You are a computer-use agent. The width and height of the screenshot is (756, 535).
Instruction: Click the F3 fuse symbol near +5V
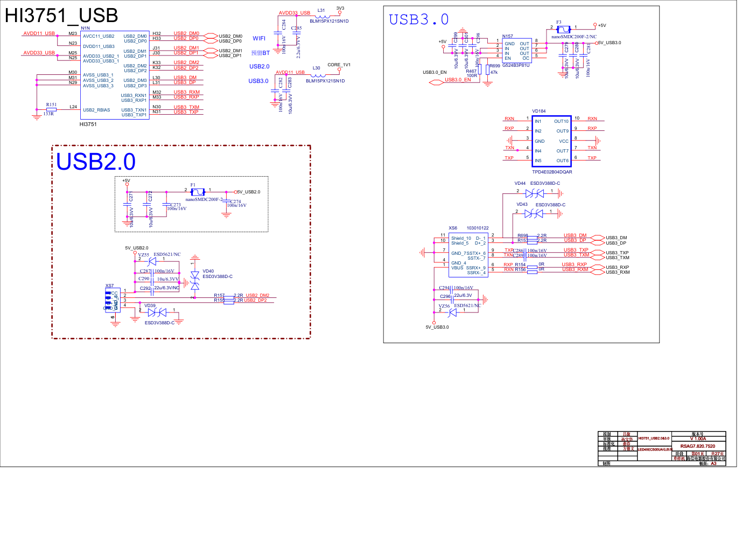[563, 30]
